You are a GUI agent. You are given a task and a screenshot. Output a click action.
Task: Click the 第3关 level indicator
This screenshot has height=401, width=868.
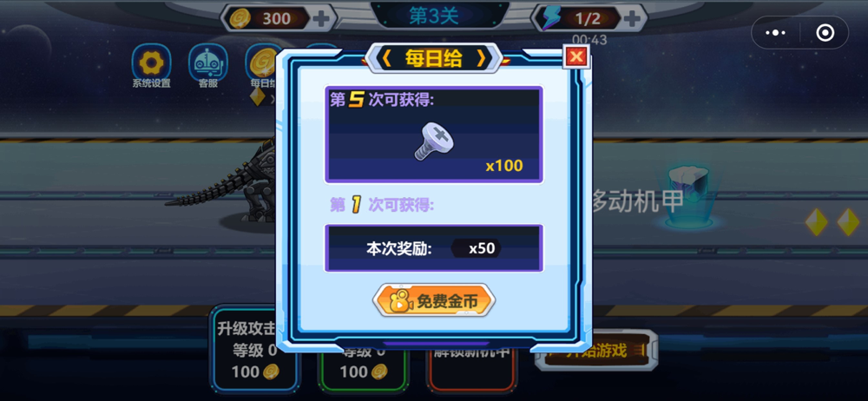pyautogui.click(x=434, y=16)
